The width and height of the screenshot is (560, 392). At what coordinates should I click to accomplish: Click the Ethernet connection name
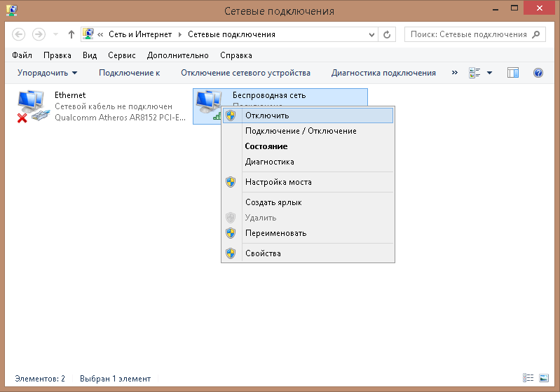70,95
